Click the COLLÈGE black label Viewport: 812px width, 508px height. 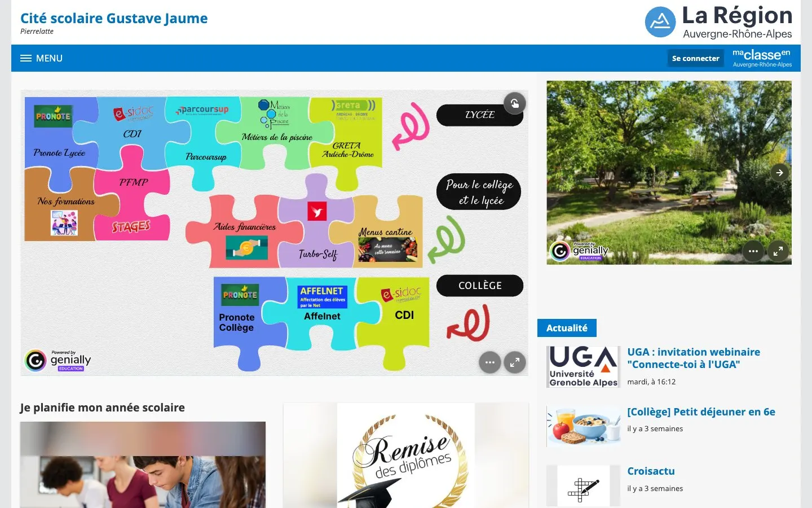480,286
